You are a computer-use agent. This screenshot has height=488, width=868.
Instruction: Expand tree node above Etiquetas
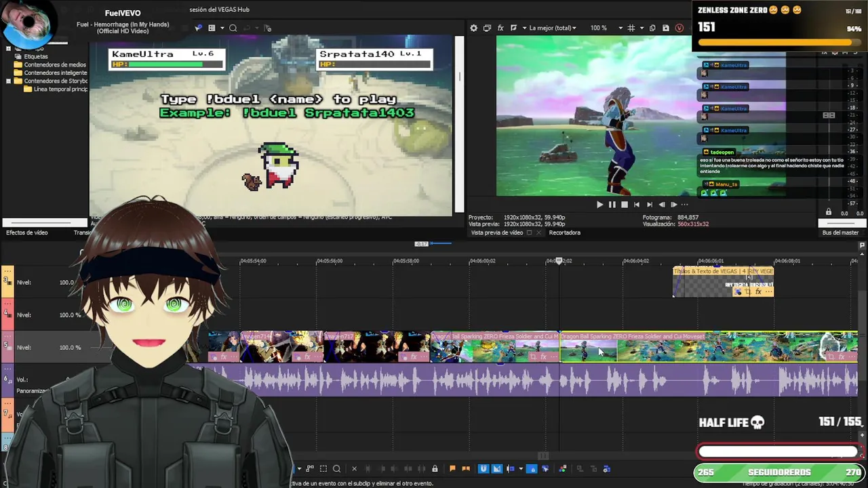[8, 48]
